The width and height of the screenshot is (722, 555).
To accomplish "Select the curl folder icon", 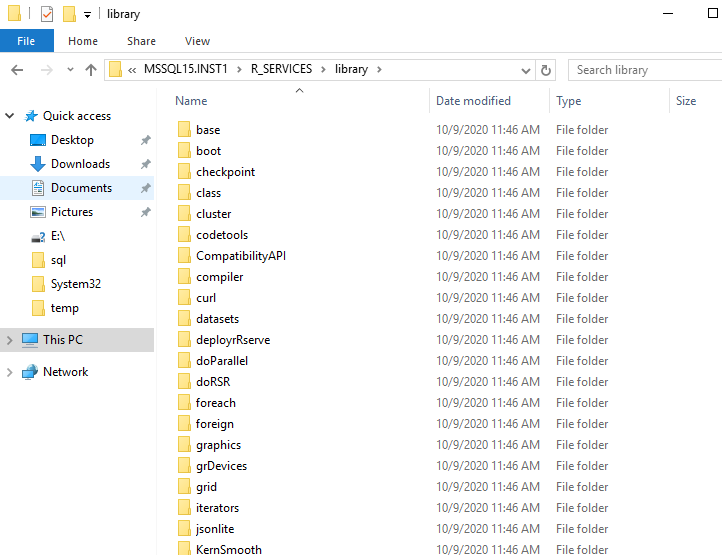I will [x=184, y=298].
